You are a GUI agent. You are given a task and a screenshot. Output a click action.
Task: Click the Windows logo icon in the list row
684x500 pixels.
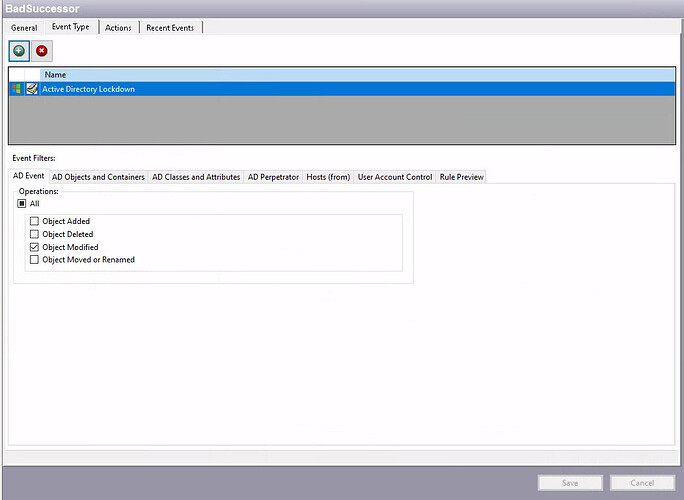click(16, 89)
